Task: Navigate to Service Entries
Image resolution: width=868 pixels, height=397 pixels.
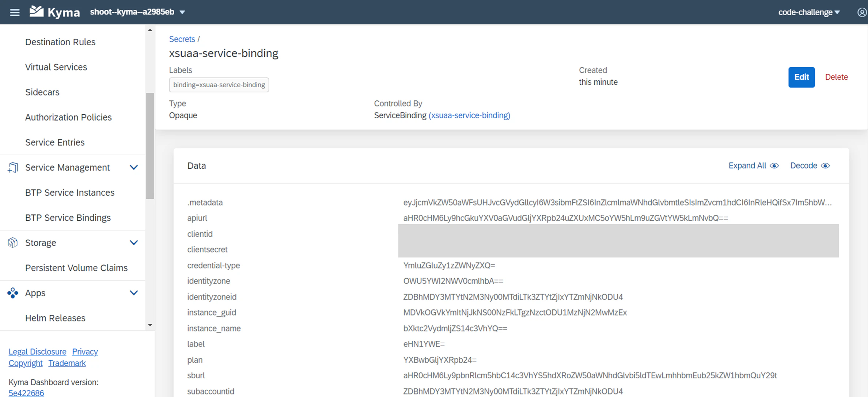Action: [55, 142]
